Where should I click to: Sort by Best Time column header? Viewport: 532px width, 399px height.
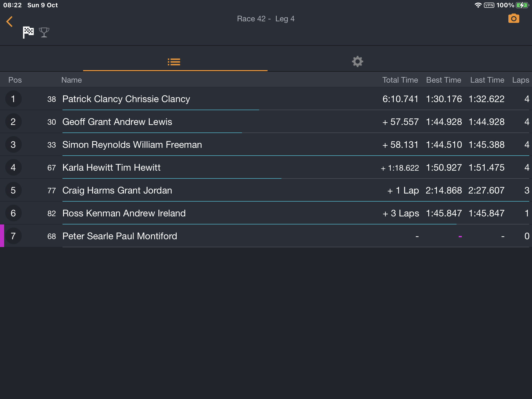(x=444, y=80)
